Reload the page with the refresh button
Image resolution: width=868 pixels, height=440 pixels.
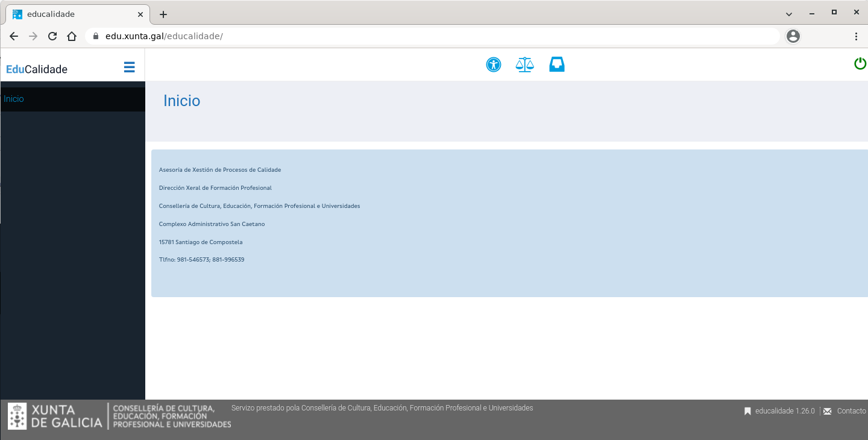(x=52, y=36)
